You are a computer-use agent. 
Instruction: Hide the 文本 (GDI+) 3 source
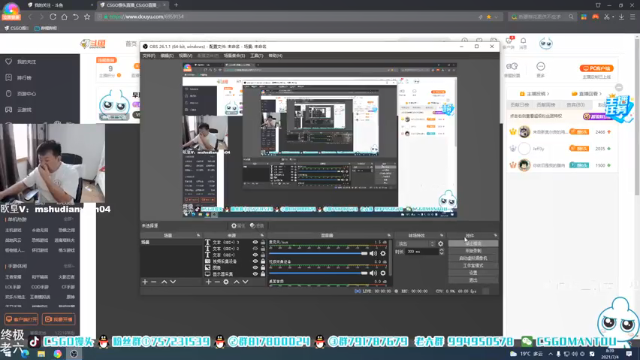pos(255,242)
